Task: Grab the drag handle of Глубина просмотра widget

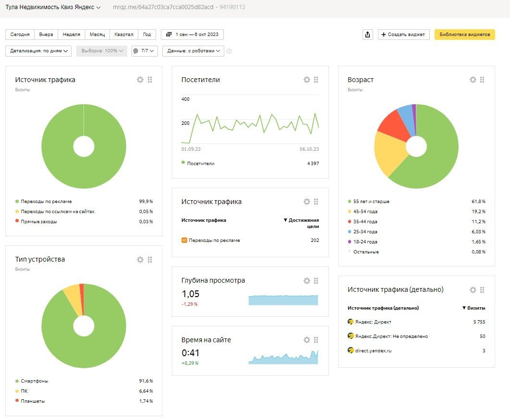Action: tap(316, 280)
